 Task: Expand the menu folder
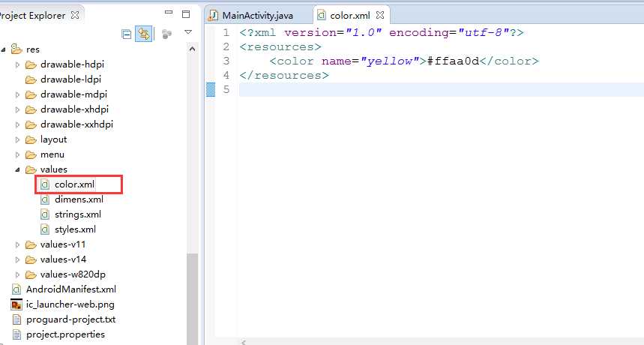[x=17, y=154]
